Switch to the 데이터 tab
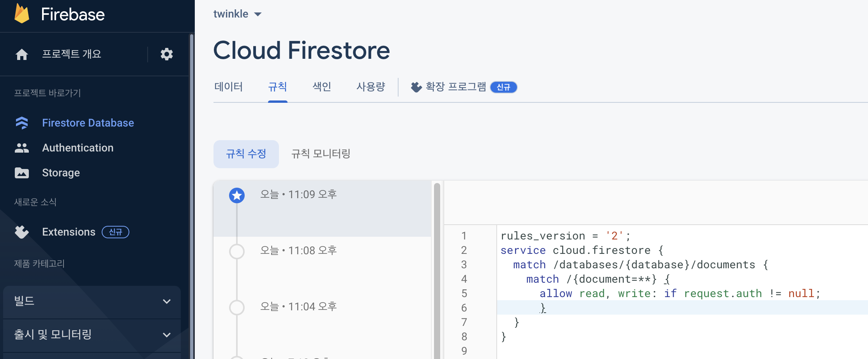Viewport: 868px width, 359px height. 229,87
